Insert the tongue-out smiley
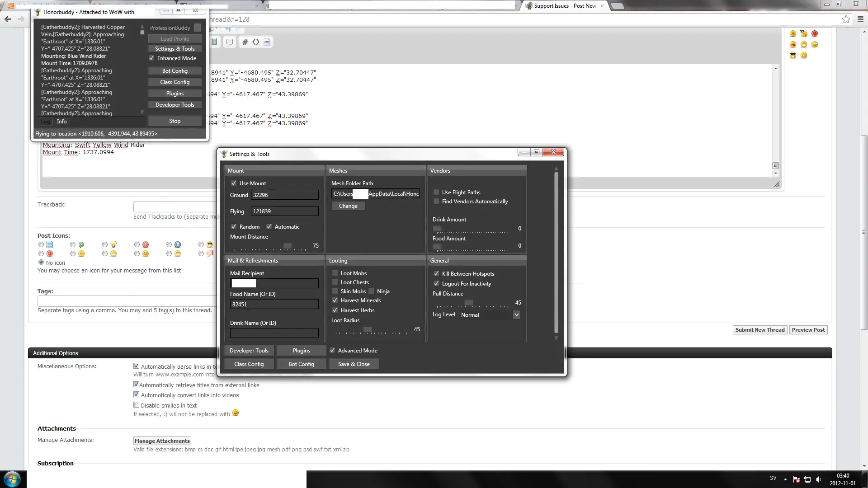 click(793, 44)
